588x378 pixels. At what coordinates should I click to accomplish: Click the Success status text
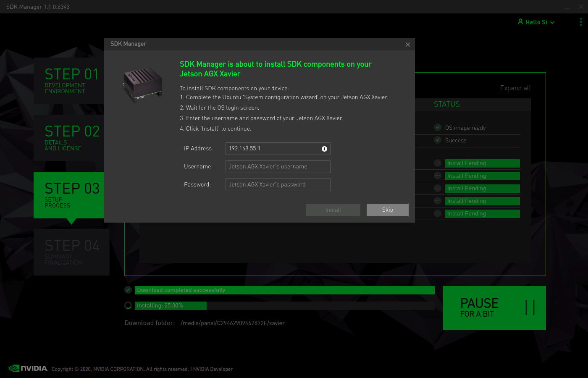click(x=456, y=140)
